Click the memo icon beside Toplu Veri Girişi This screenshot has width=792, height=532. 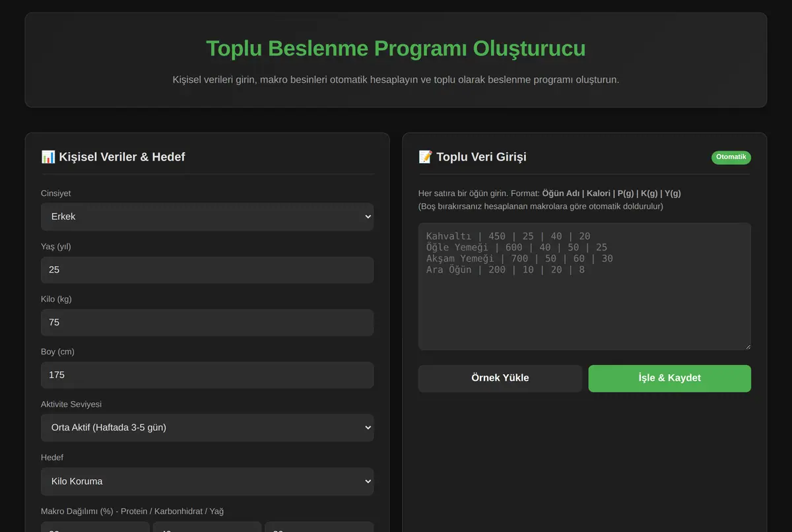[x=426, y=156]
